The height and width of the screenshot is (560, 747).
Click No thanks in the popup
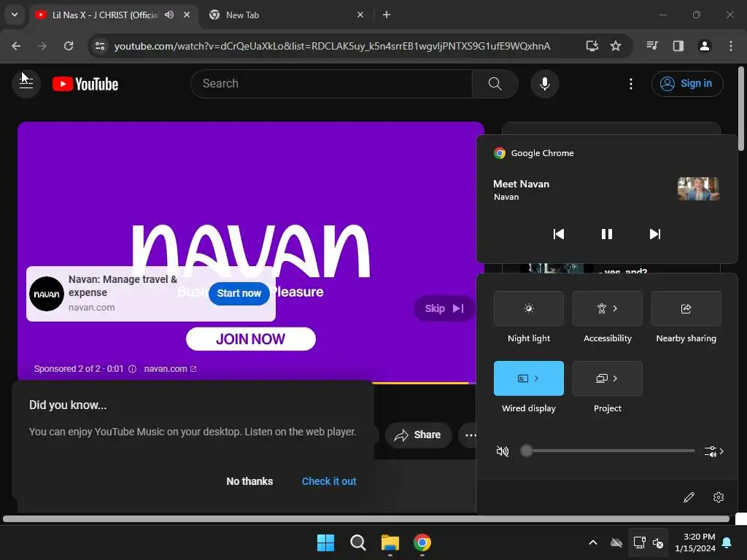(x=249, y=481)
